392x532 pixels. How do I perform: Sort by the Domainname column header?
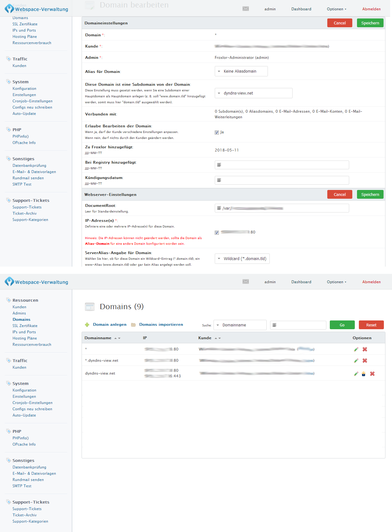coord(98,338)
